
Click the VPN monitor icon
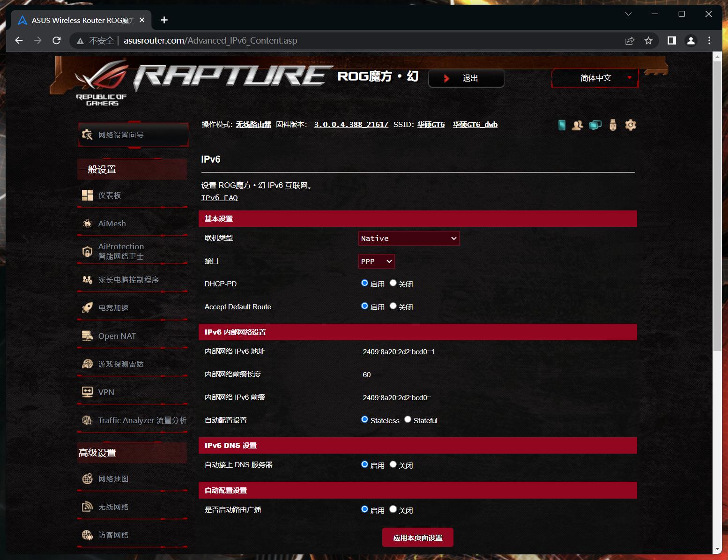coord(87,392)
